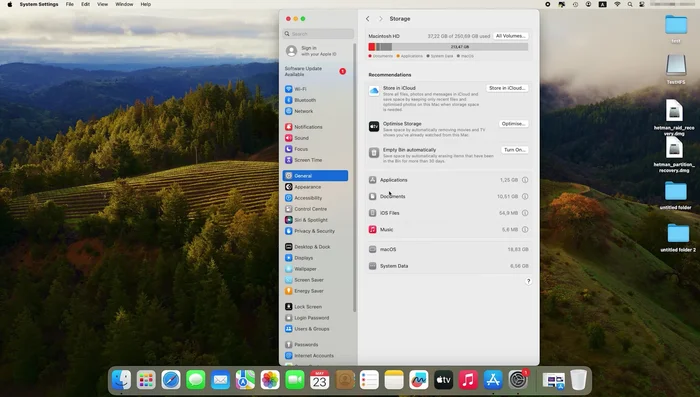Open Music from the Dock
The height and width of the screenshot is (397, 700).
(x=468, y=380)
